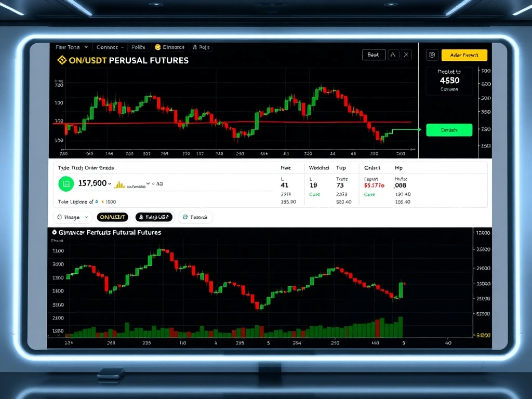532x399 pixels.
Task: Toggle the black USDT pill next to ON/USDT
Action: point(154,217)
